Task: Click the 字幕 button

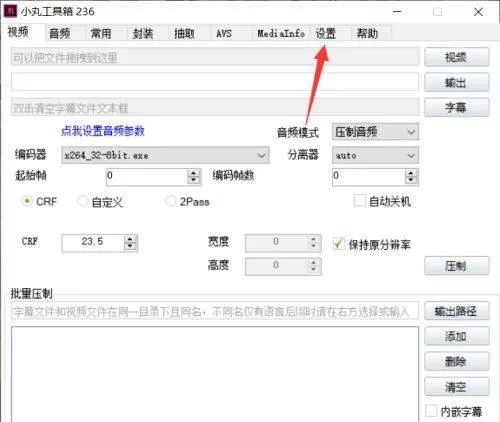Action: coord(457,107)
